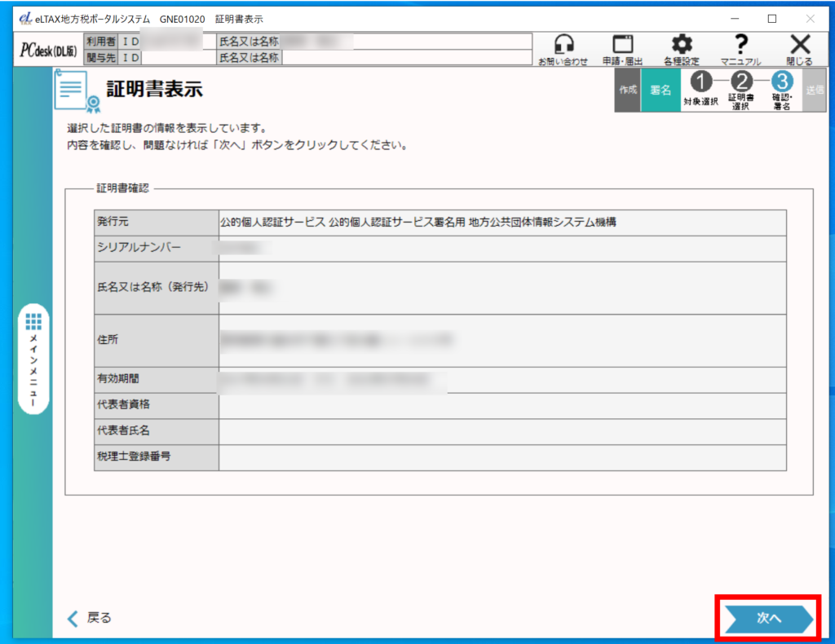Maximize the eLTAX window

coord(772,18)
